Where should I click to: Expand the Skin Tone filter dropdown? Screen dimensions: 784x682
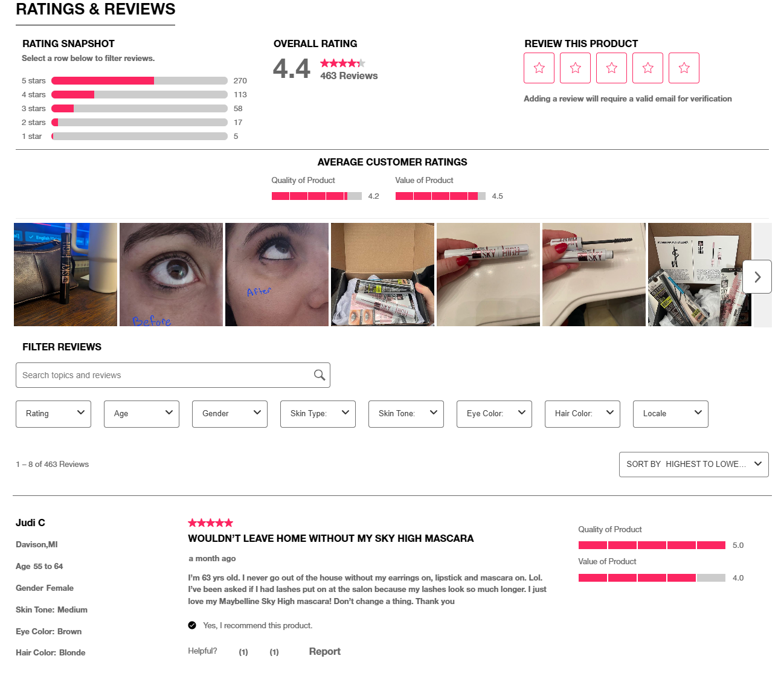point(406,414)
